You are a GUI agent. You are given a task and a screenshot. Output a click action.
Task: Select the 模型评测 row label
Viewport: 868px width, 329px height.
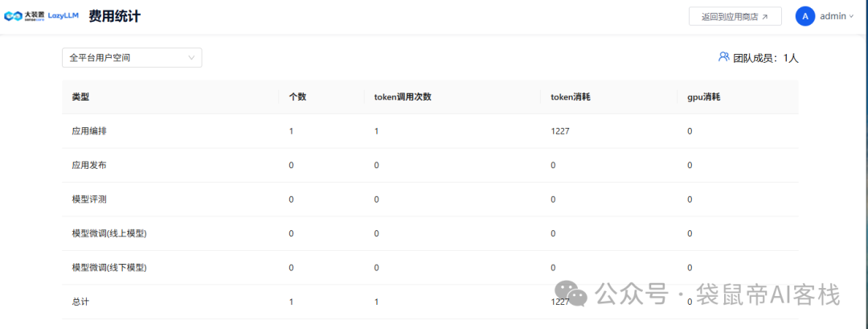tap(89, 199)
